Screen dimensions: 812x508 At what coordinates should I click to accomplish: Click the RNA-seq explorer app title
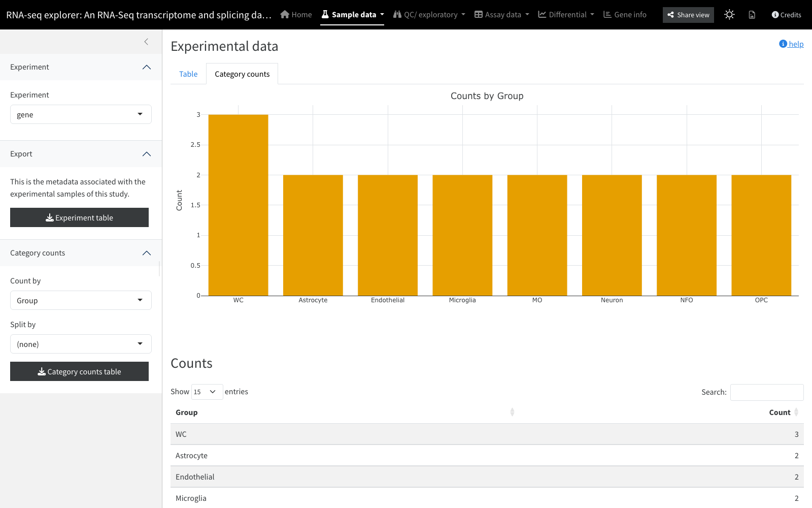click(139, 15)
